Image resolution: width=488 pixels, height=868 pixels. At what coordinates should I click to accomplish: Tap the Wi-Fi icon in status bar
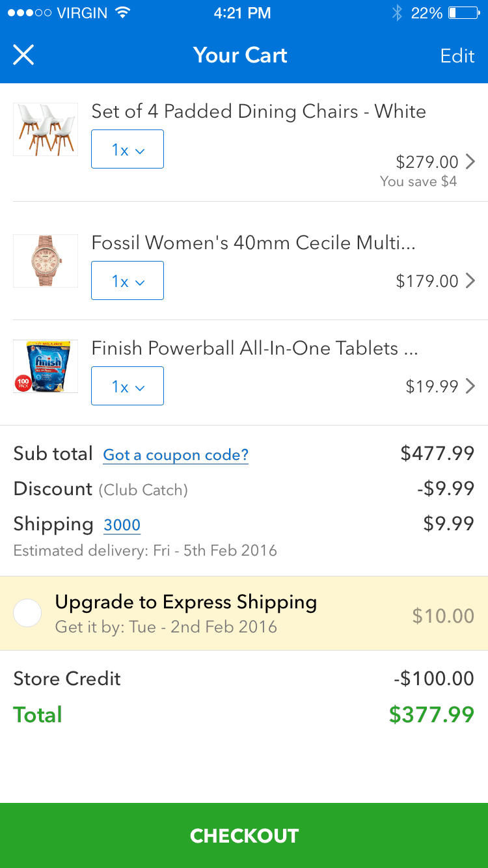122,13
